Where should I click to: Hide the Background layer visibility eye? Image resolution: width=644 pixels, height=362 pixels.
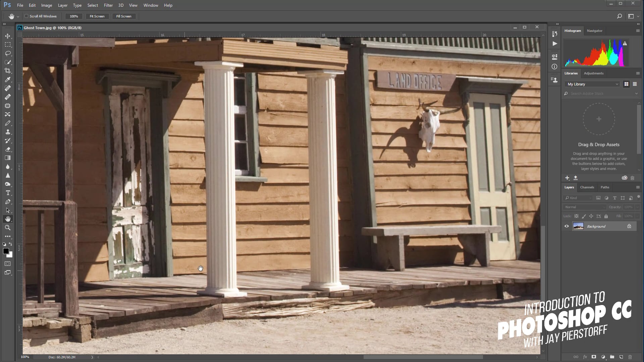click(x=567, y=226)
